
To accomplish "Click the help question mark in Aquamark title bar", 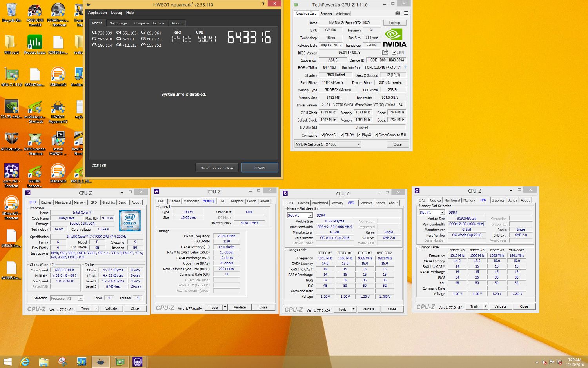I will (x=263, y=4).
